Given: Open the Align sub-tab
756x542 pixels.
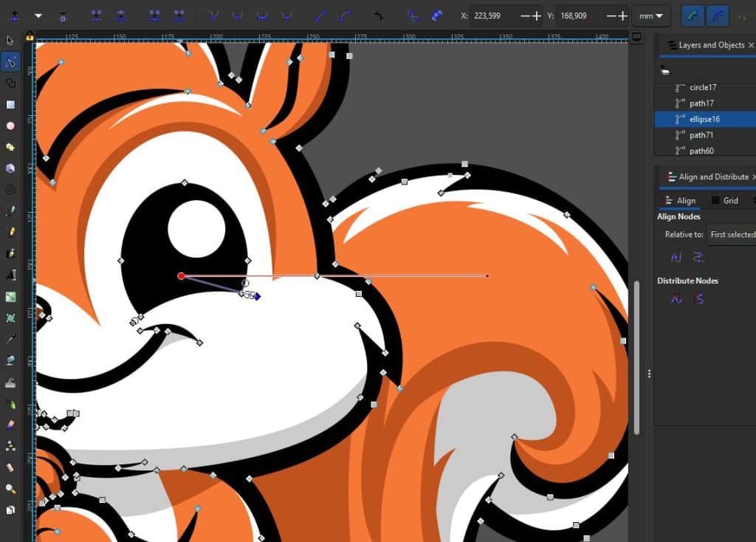Looking at the screenshot, I should pyautogui.click(x=680, y=201).
